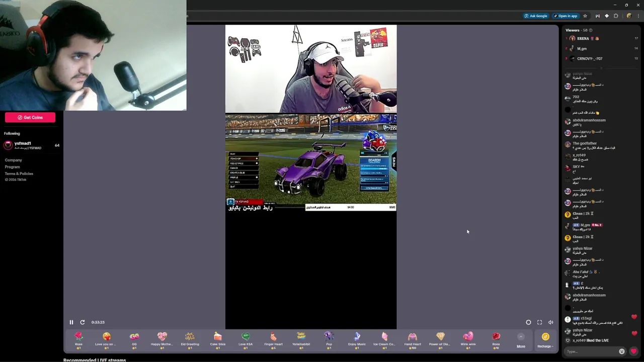Reload the live stream with the refresh icon

click(83, 322)
